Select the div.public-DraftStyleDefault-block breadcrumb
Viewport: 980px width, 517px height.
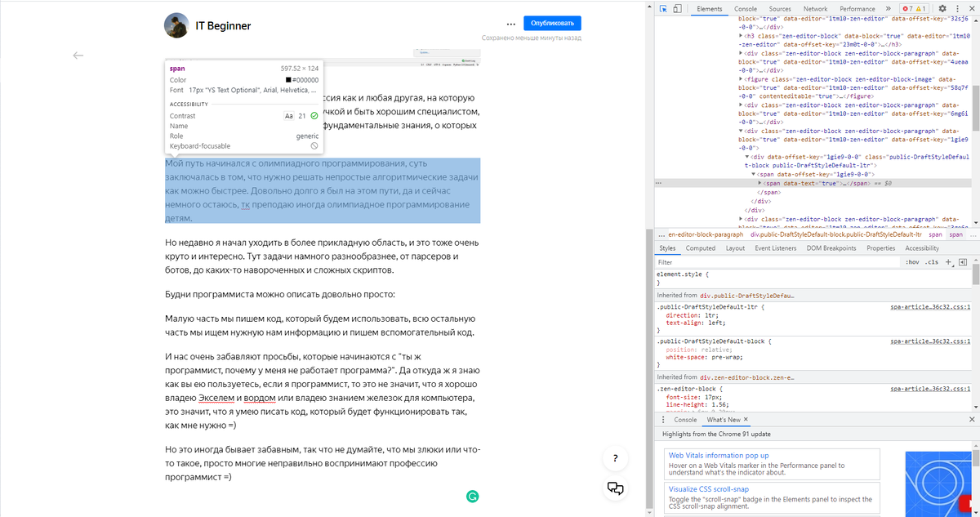click(838, 234)
